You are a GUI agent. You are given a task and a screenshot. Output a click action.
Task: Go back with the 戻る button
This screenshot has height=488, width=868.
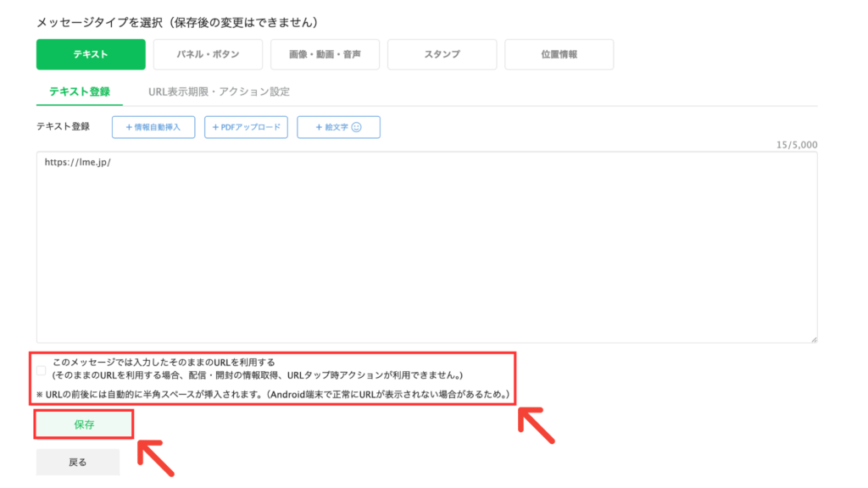tap(78, 462)
